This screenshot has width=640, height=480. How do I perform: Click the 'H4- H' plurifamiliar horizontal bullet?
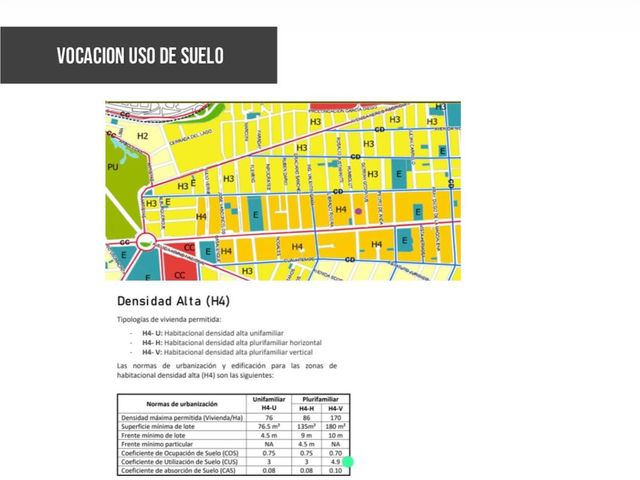[x=232, y=342]
